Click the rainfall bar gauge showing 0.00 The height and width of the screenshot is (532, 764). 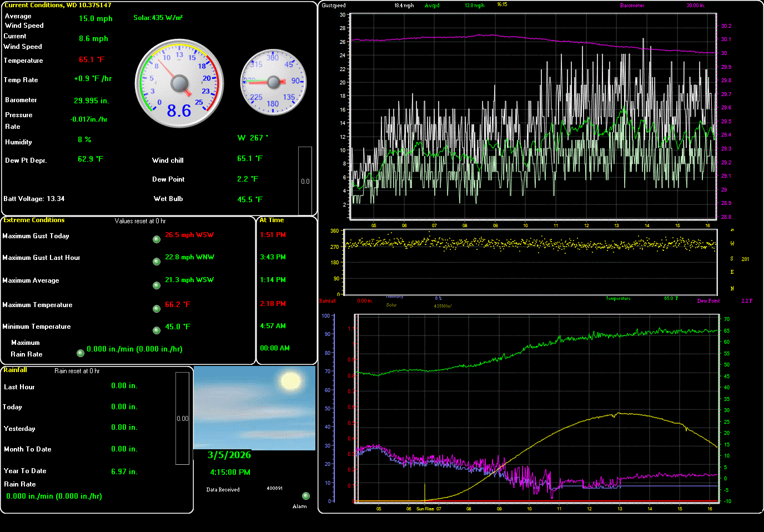point(182,418)
